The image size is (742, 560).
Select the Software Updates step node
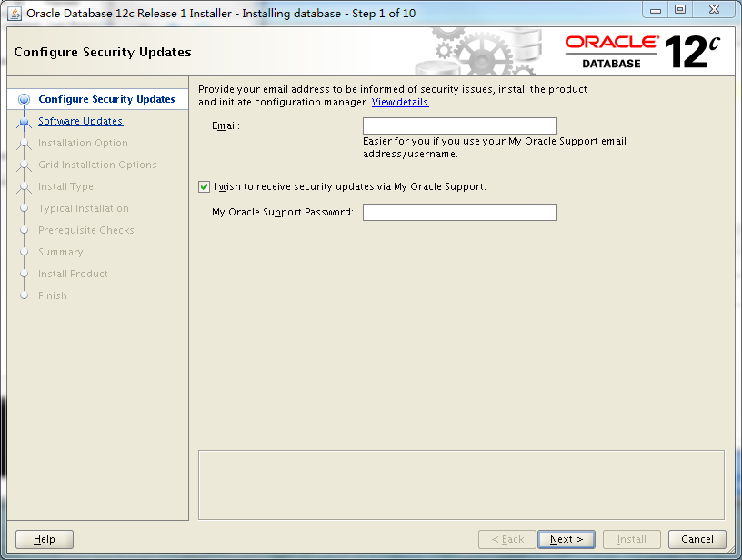click(80, 121)
